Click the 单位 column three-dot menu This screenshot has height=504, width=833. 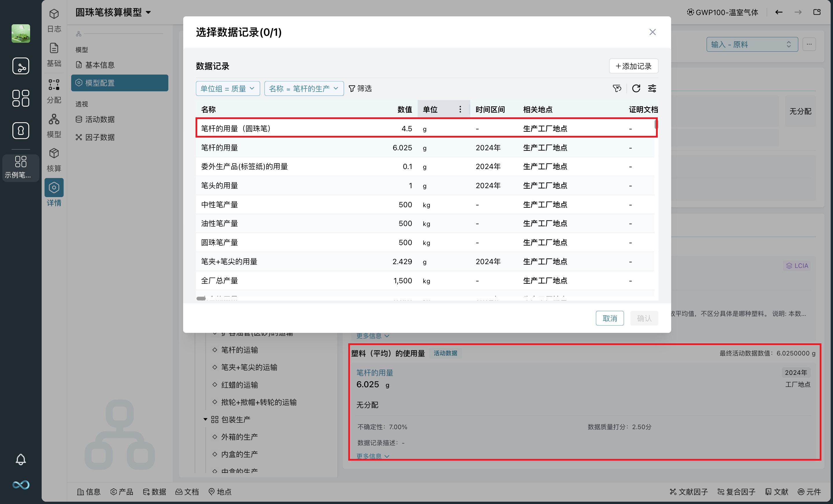[x=460, y=109]
